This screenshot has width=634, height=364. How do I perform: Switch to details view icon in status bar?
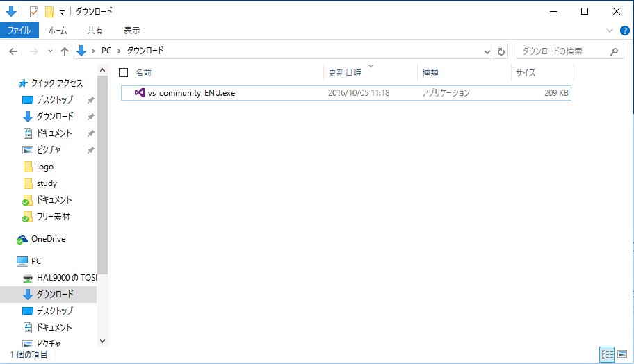tap(606, 355)
